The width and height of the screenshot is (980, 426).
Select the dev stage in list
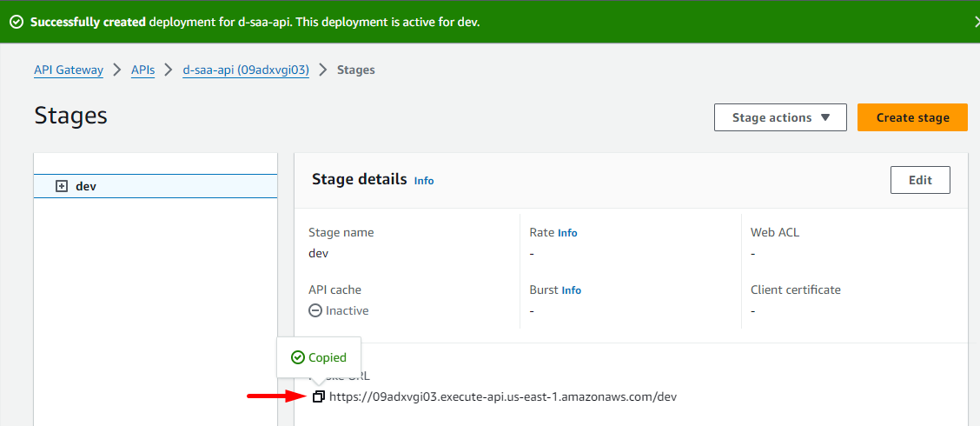[x=86, y=186]
